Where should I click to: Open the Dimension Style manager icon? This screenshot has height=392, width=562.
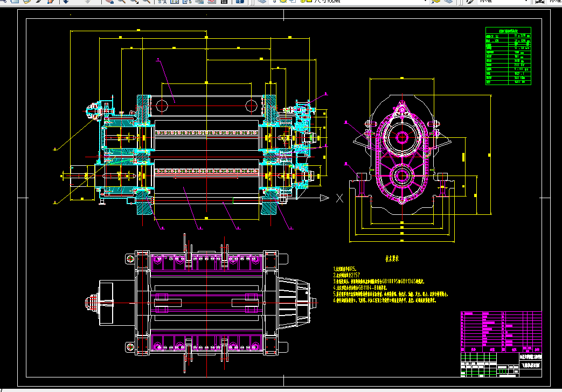539,1
